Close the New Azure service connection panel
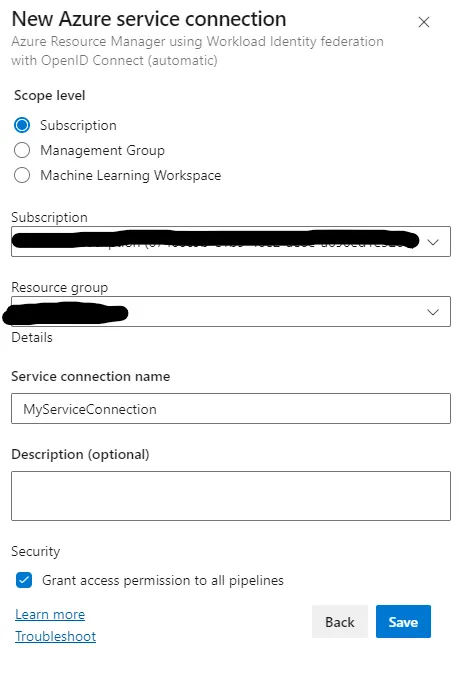Screen dimensions: 464x676 point(423,22)
